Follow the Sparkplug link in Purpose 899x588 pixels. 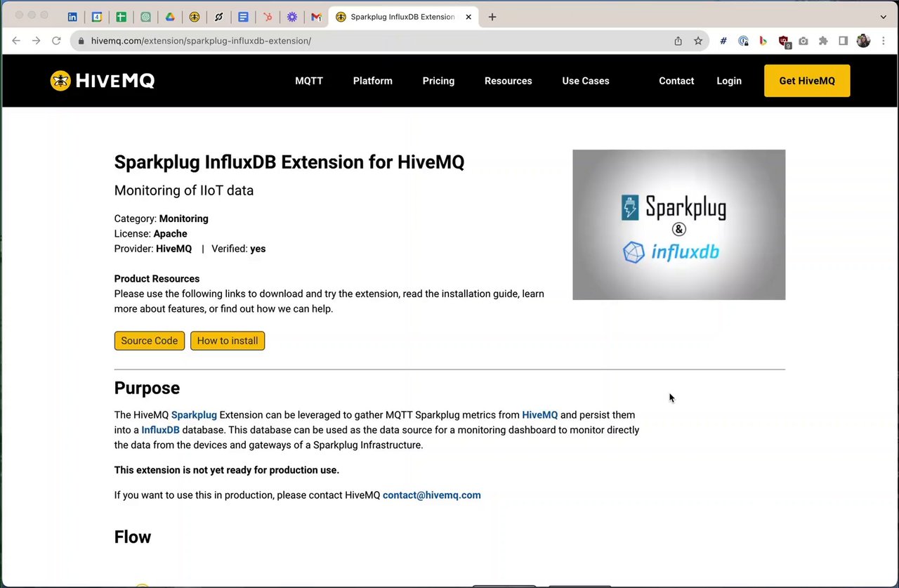pyautogui.click(x=194, y=415)
